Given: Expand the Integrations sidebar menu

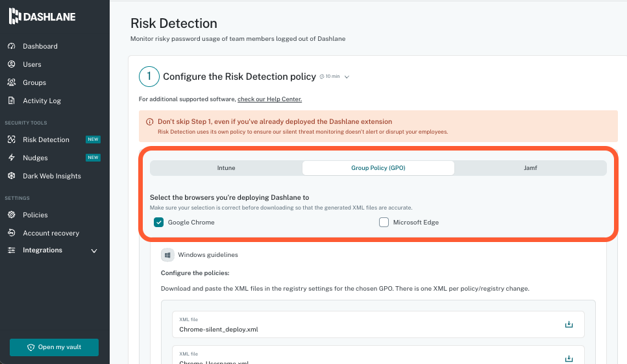Looking at the screenshot, I should (x=93, y=250).
